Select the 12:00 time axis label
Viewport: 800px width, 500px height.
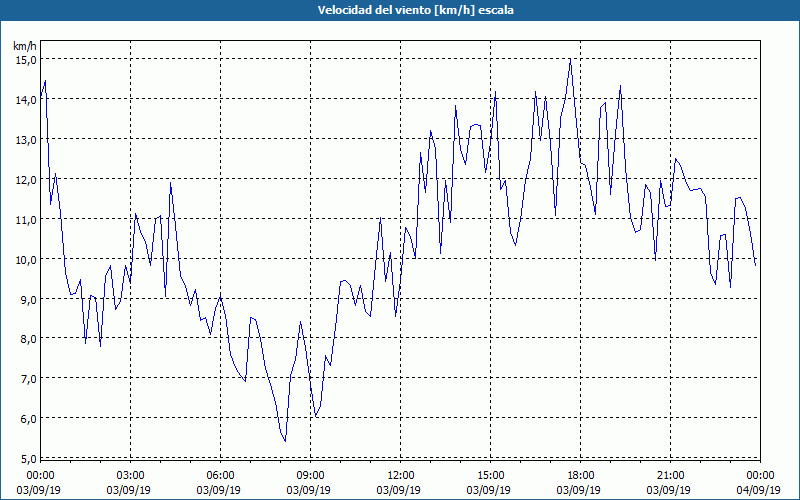401,476
